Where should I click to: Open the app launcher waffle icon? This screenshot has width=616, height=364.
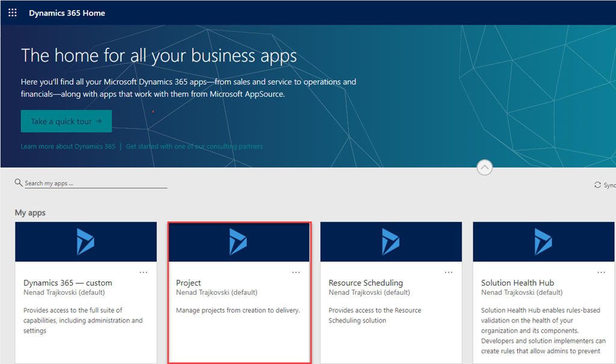[12, 13]
